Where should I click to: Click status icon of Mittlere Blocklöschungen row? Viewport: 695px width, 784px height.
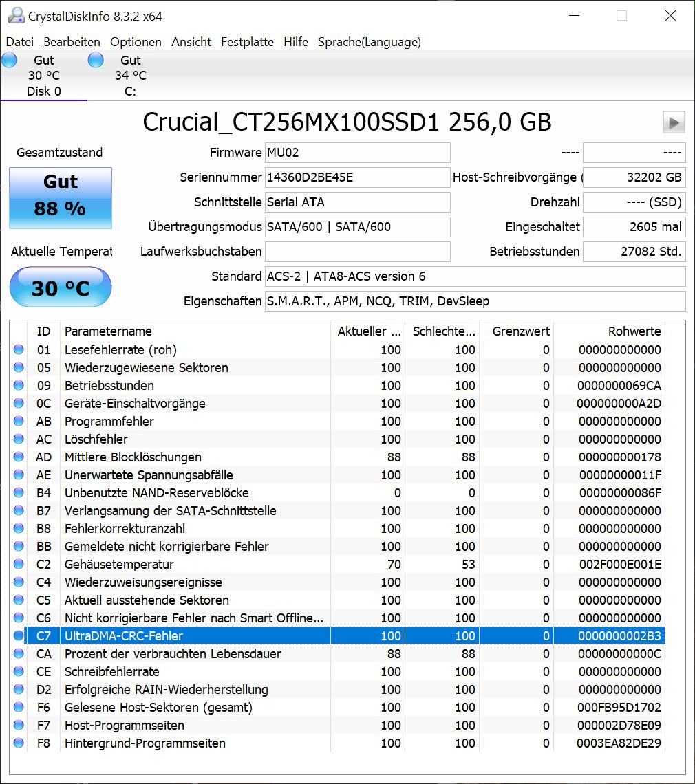click(19, 457)
